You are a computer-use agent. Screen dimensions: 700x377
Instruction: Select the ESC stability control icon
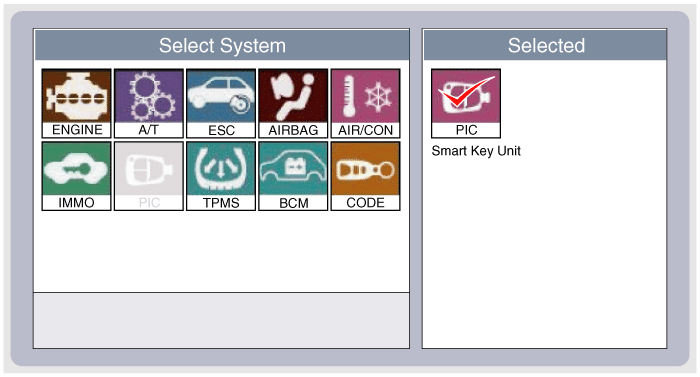point(221,103)
